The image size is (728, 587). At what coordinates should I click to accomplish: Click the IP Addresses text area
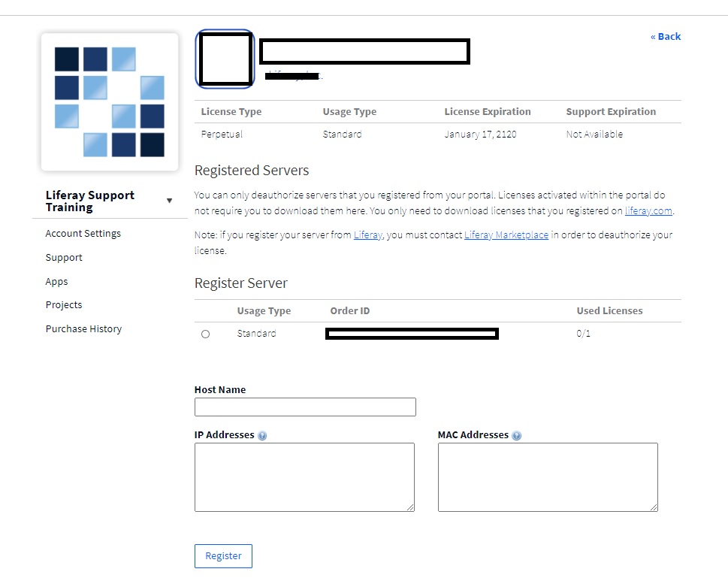[304, 476]
